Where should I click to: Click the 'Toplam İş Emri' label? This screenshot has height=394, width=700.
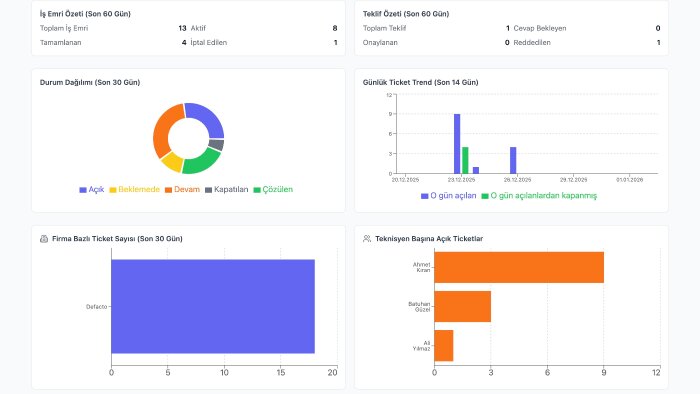[64, 28]
